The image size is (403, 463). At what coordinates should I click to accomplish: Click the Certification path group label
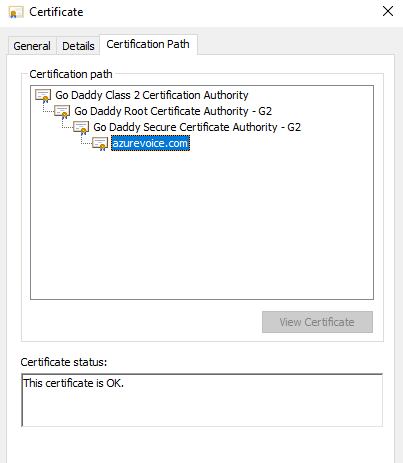[71, 74]
